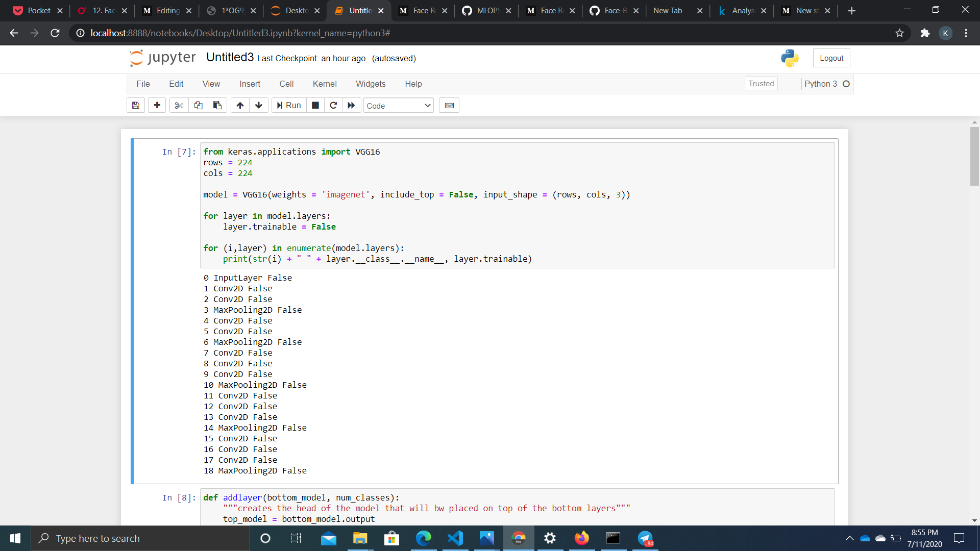Paste cells below icon
The image size is (980, 551).
click(x=217, y=106)
